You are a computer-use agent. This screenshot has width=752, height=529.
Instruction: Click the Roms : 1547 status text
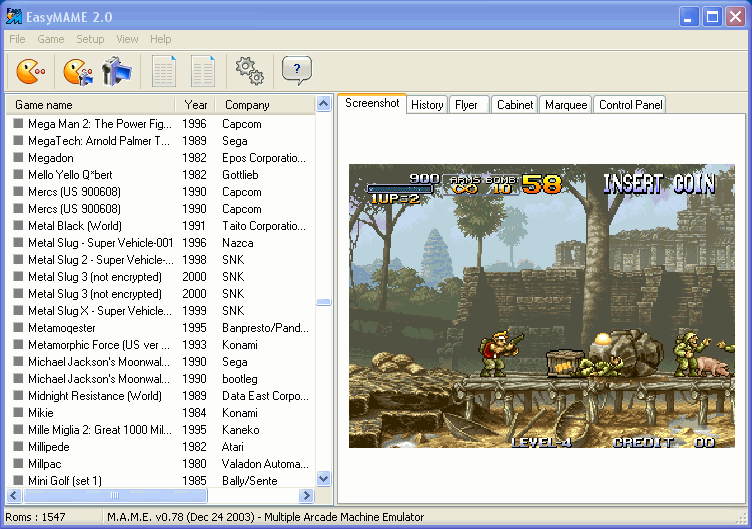pyautogui.click(x=35, y=517)
